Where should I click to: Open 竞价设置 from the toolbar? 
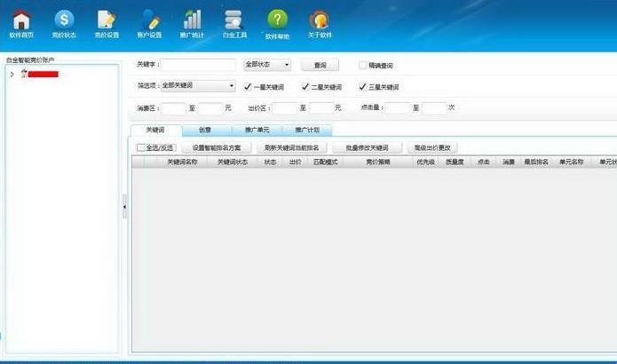[107, 23]
